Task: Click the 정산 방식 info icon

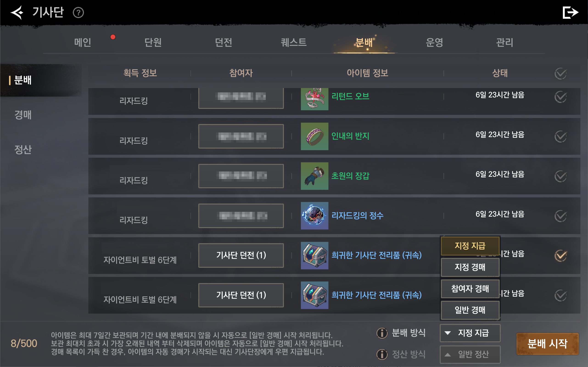Action: (x=382, y=354)
